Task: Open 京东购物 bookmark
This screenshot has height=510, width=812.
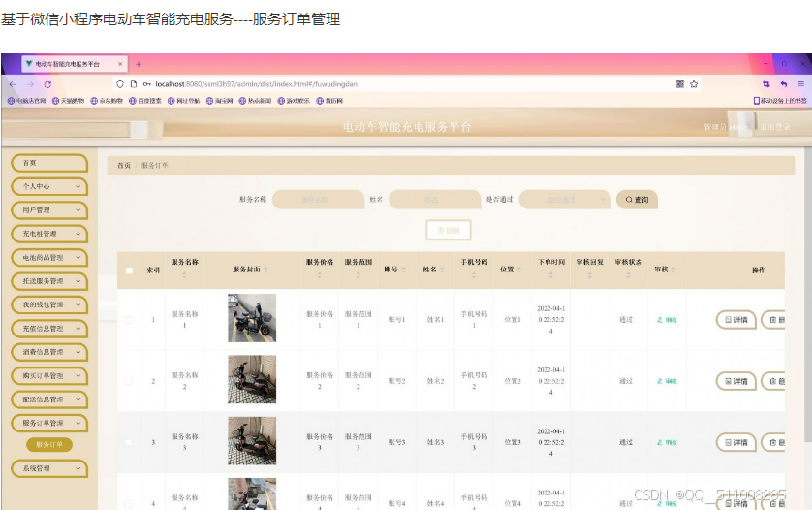Action: click(107, 101)
